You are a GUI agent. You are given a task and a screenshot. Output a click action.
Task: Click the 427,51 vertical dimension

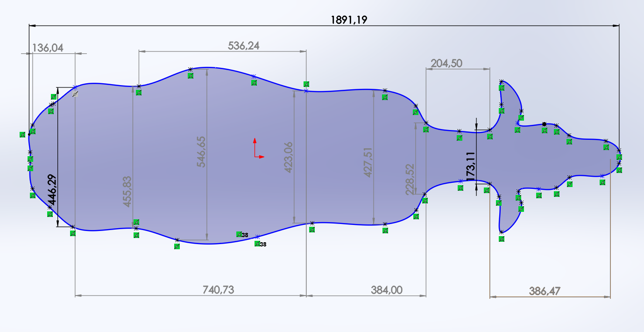368,162
